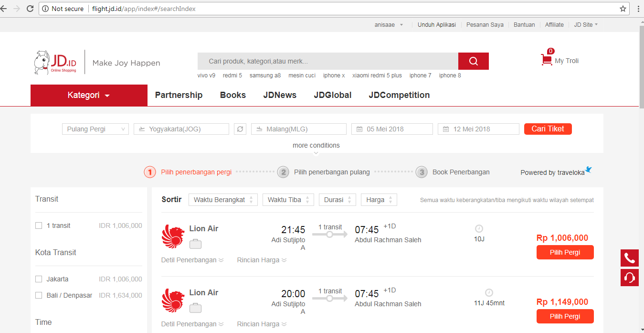Click the phone call support icon
Viewport: 644px width, 333px height.
(x=630, y=258)
